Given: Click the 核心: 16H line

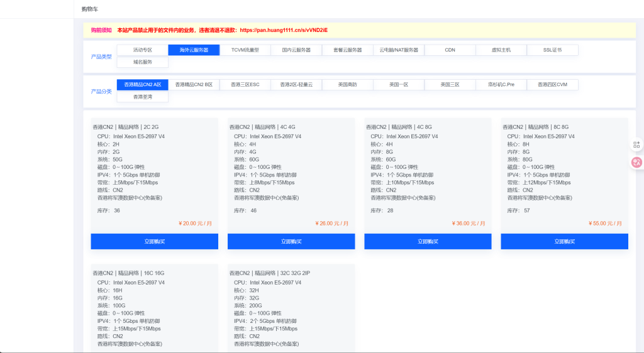Looking at the screenshot, I should (x=109, y=290).
